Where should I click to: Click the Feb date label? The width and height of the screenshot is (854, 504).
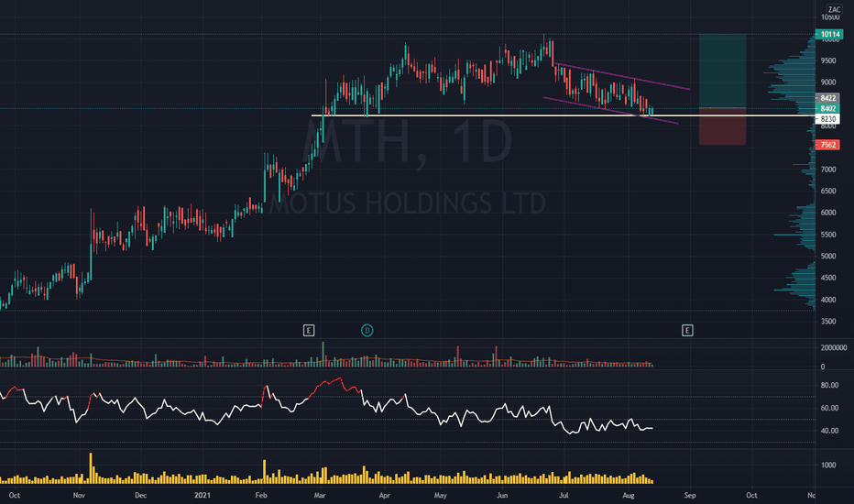coord(261,495)
